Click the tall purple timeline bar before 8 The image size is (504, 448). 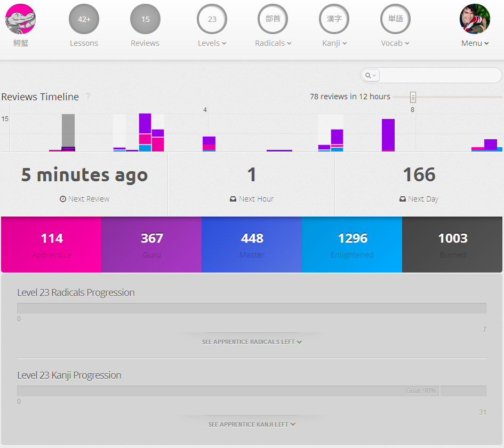(388, 135)
